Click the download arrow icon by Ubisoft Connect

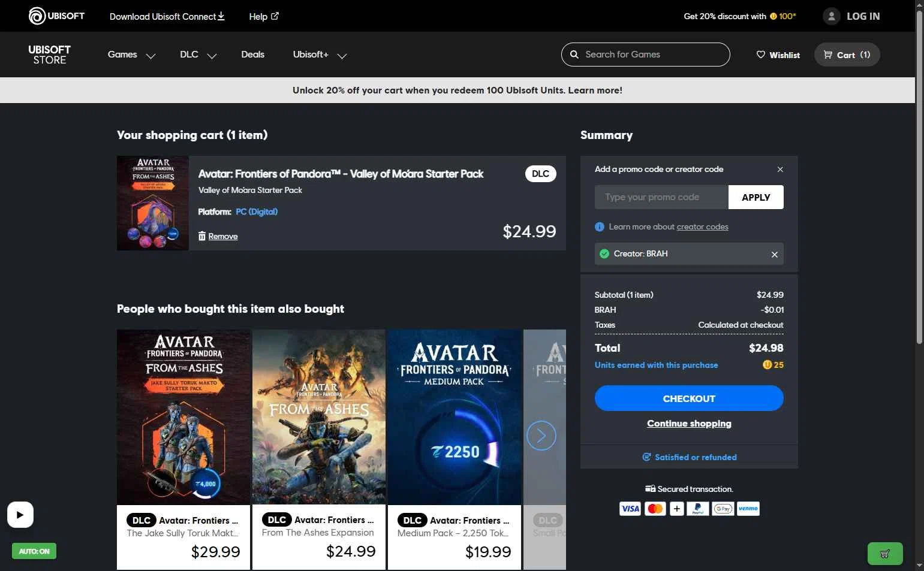221,16
